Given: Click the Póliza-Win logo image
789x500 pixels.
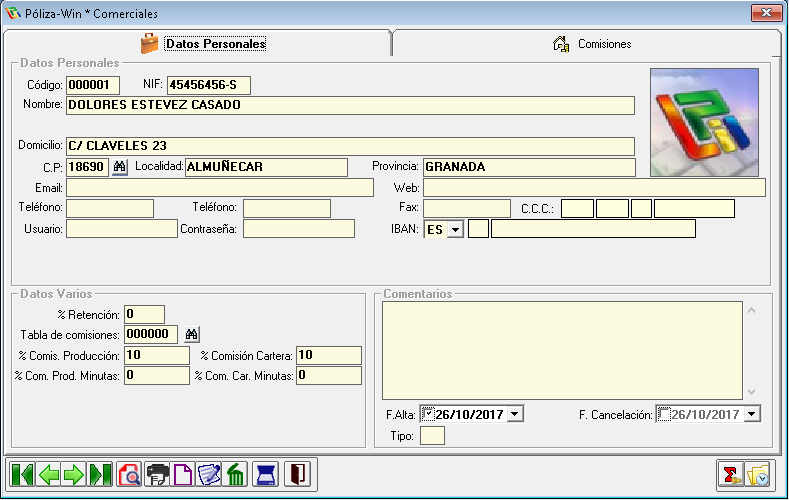Looking at the screenshot, I should coord(704,122).
